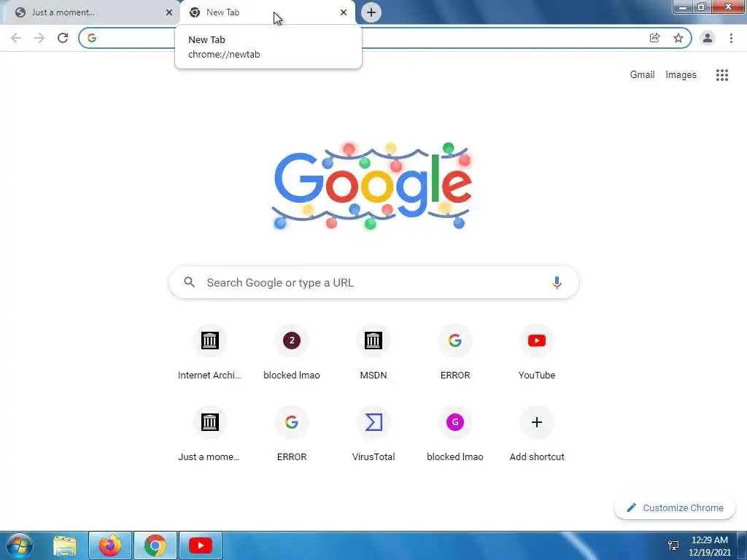747x560 pixels.
Task: Click the Add shortcut tile
Action: (537, 435)
